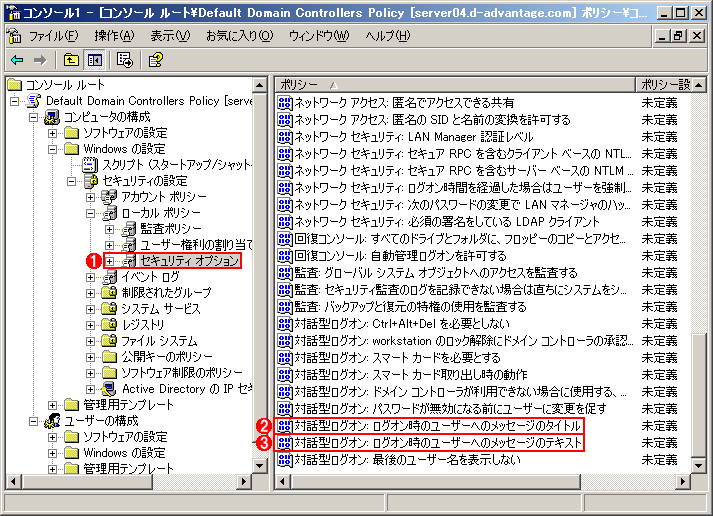This screenshot has width=713, height=516.
Task: Click the スクリプト script icon in tree
Action: [x=90, y=165]
